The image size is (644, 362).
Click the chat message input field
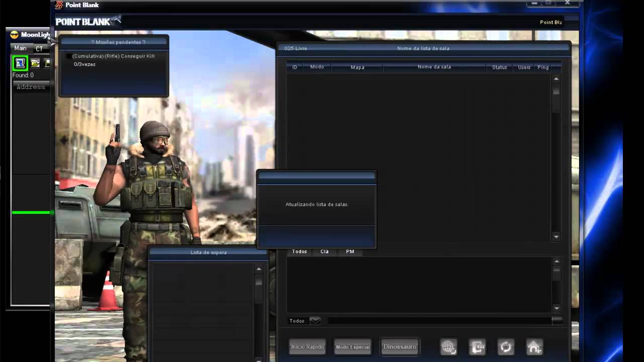coord(439,321)
